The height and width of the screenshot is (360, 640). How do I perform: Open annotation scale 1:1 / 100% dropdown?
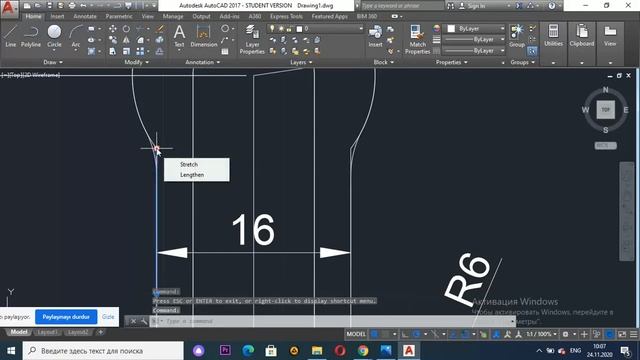[541, 334]
